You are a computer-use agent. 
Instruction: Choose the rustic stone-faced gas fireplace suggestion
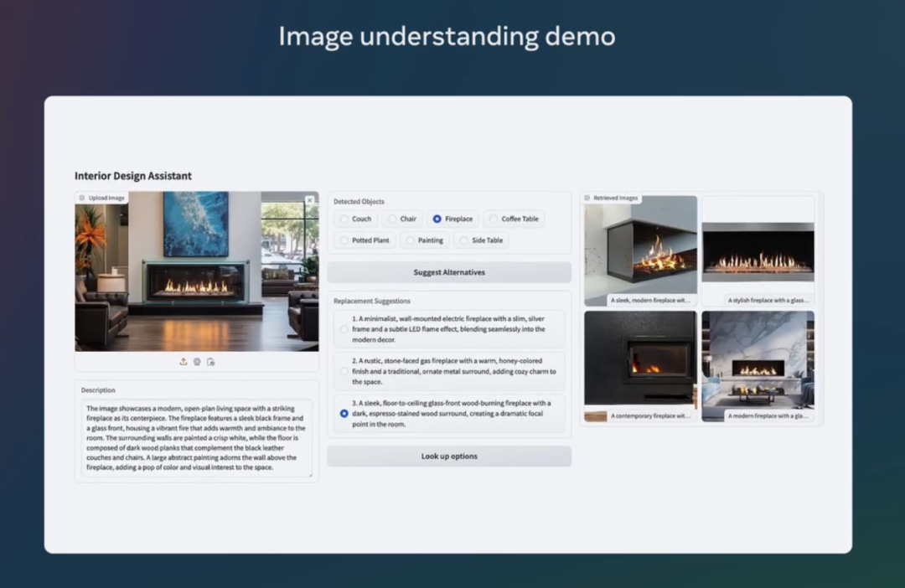click(344, 371)
